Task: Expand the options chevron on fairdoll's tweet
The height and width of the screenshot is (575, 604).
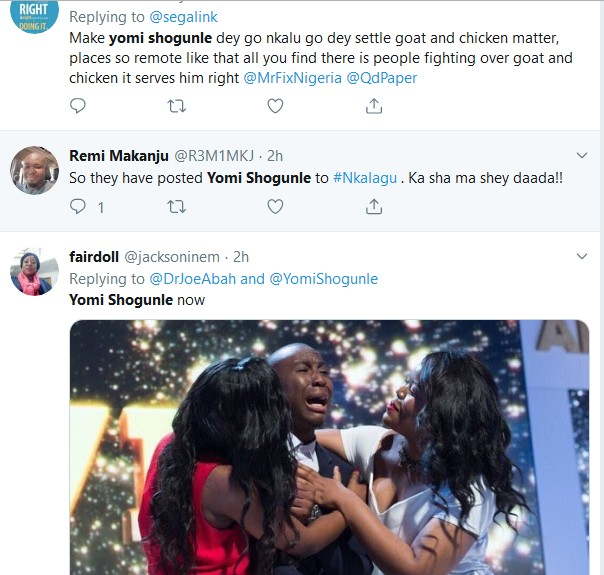Action: click(x=582, y=257)
